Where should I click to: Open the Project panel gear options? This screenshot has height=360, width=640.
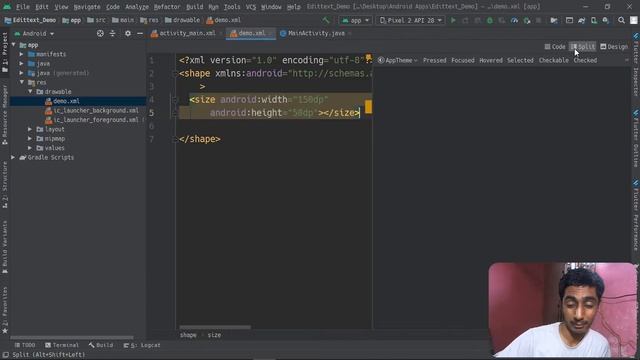click(x=128, y=33)
